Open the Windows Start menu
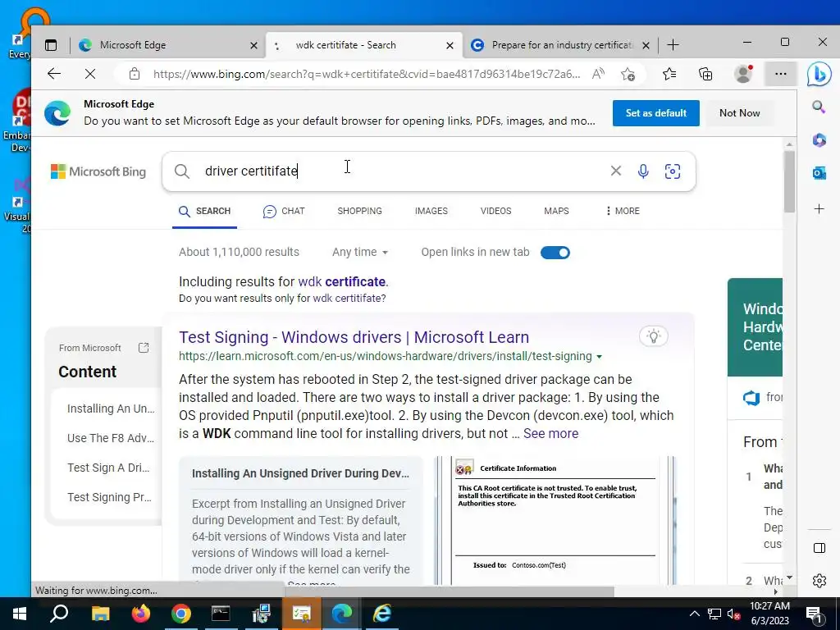 (20, 614)
